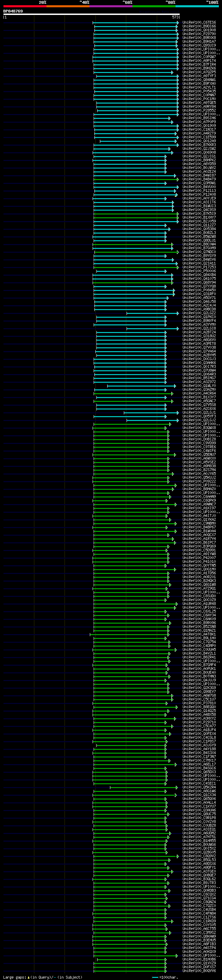222x980 pixels.
Task: Click the cyan ~100% identity color segment
Action: pyautogui.click(x=197, y=6)
